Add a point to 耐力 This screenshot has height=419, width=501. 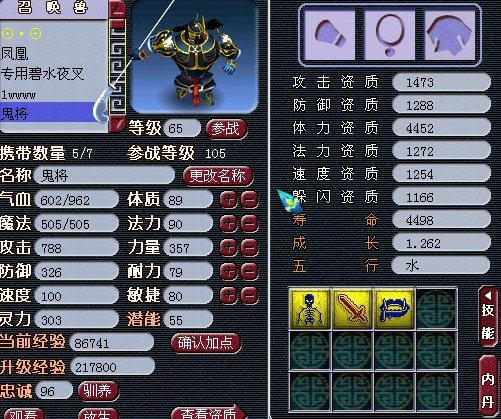(229, 272)
